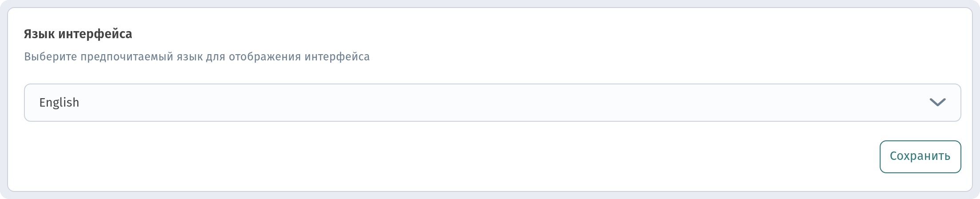The width and height of the screenshot is (980, 199).
Task: Click the Язык интерфейса heading
Action: (x=78, y=34)
